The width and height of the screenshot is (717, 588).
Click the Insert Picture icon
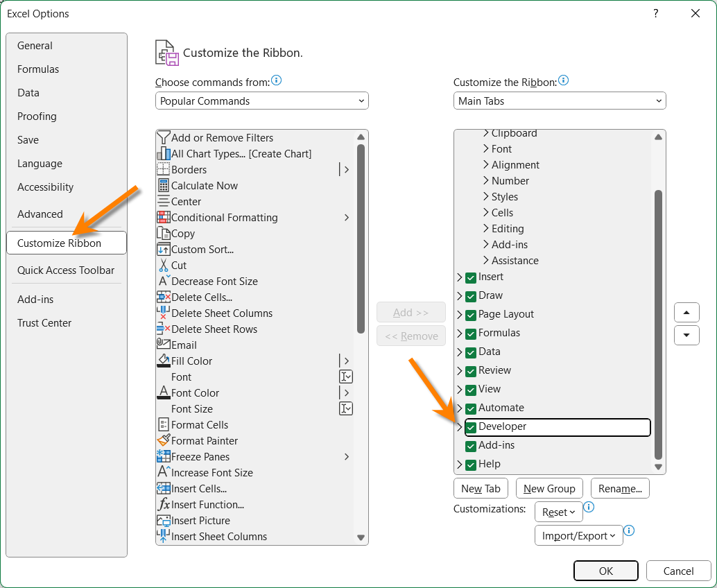tap(163, 520)
